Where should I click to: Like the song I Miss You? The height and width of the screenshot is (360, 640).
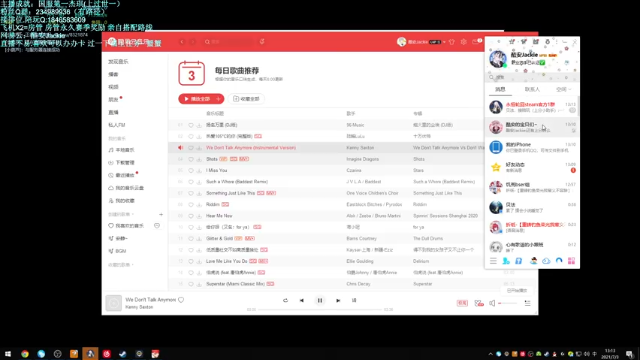[x=191, y=171]
